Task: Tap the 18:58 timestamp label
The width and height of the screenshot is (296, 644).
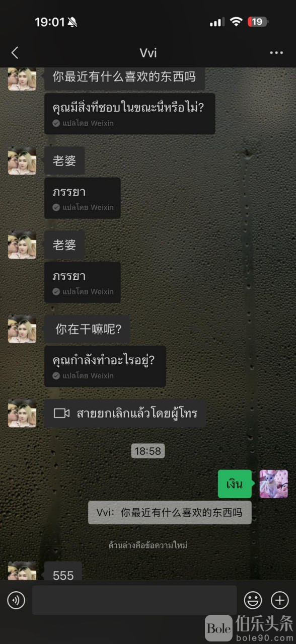Action: tap(148, 451)
